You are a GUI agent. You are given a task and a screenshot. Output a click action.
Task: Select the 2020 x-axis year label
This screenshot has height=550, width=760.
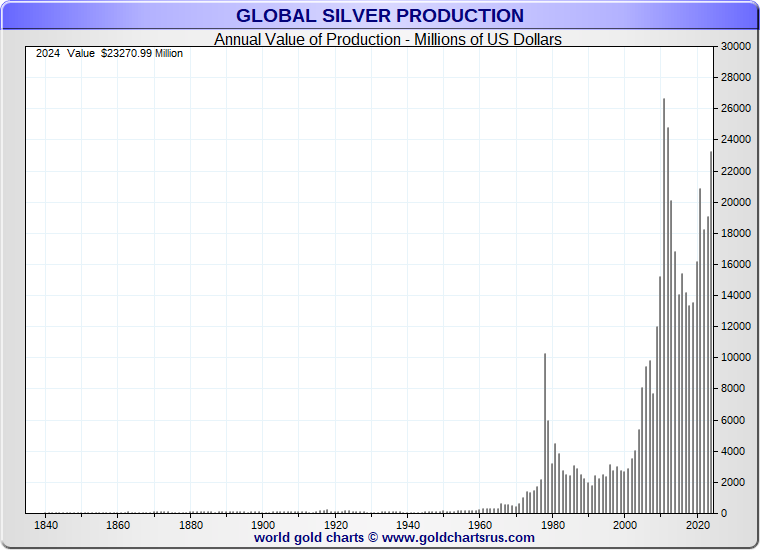point(697,525)
